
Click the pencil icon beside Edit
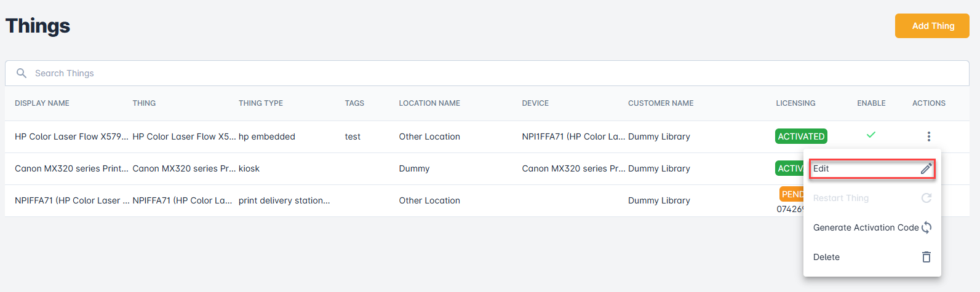coord(926,168)
